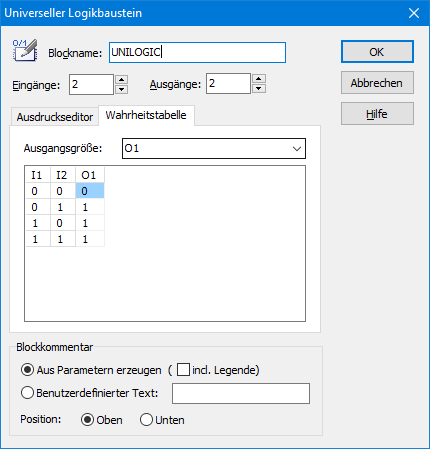Choose the Benutzerdefinierter Text radio button
This screenshot has width=430, height=449.
point(27,393)
